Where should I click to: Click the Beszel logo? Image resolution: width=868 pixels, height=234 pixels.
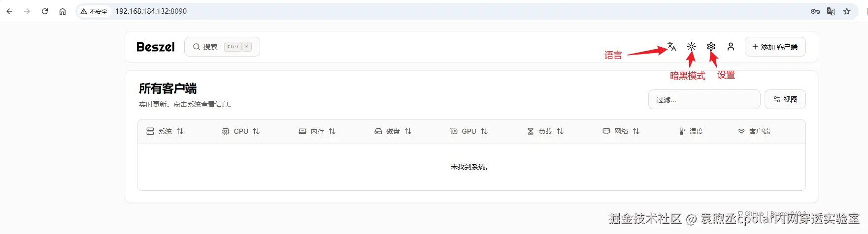[156, 47]
